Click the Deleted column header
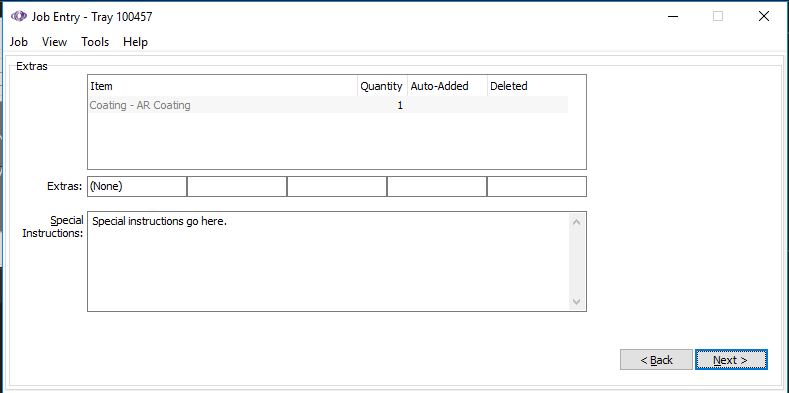Image resolution: width=789 pixels, height=393 pixels. pos(527,86)
